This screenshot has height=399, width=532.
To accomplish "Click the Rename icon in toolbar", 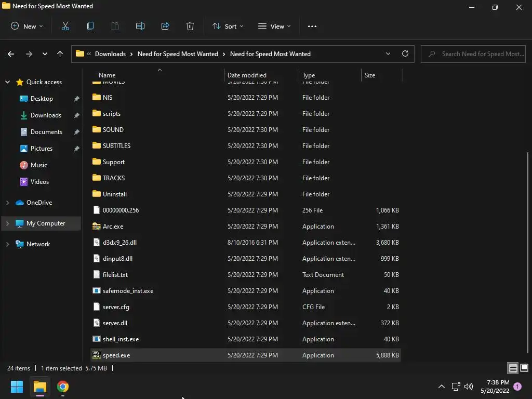I will click(x=140, y=26).
